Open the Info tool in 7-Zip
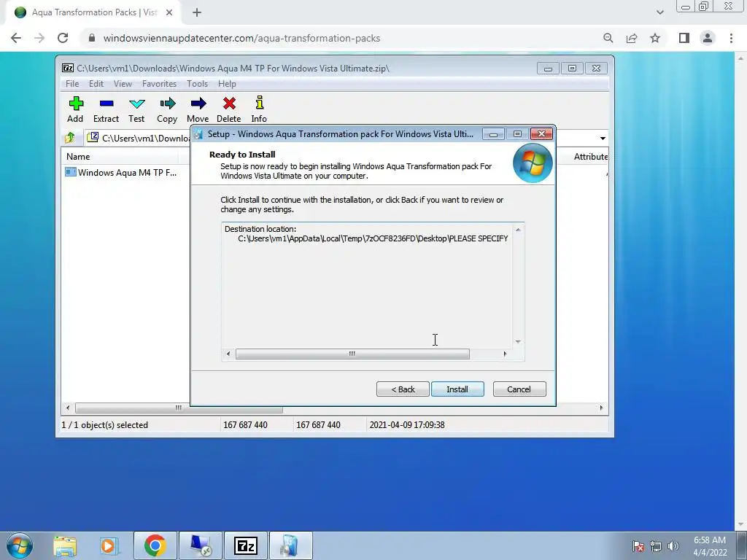The image size is (747, 560). (x=259, y=109)
